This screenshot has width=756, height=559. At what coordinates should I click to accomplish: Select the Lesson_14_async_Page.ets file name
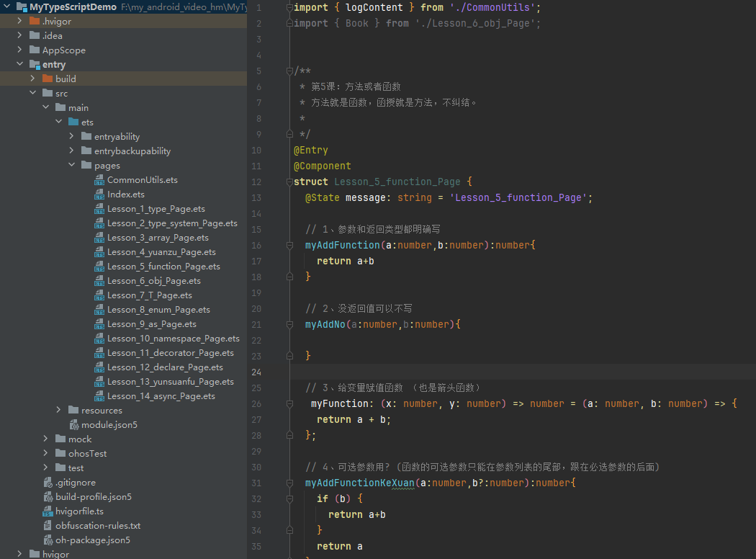(161, 396)
